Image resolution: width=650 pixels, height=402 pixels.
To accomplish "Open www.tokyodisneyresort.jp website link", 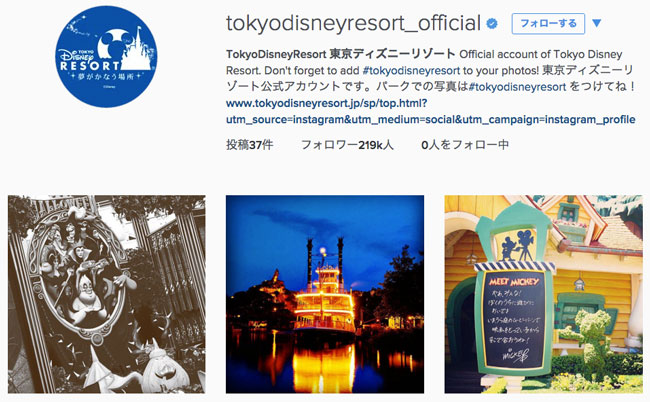I will 327,103.
